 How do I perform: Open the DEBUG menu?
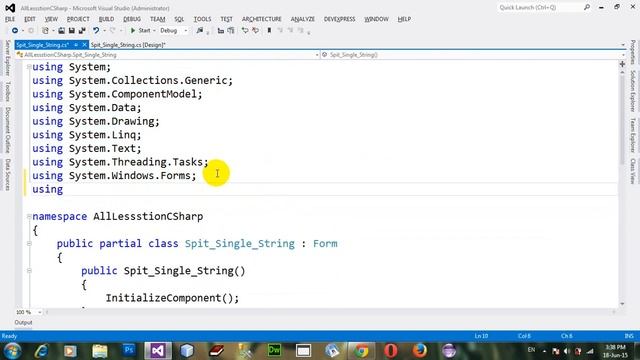132,19
